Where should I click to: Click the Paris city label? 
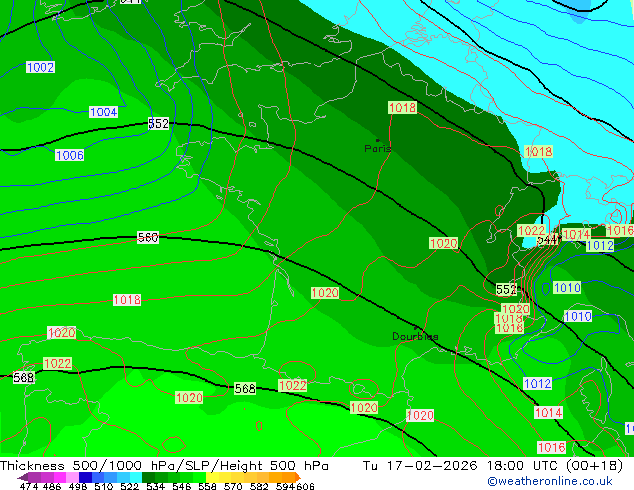point(378,148)
